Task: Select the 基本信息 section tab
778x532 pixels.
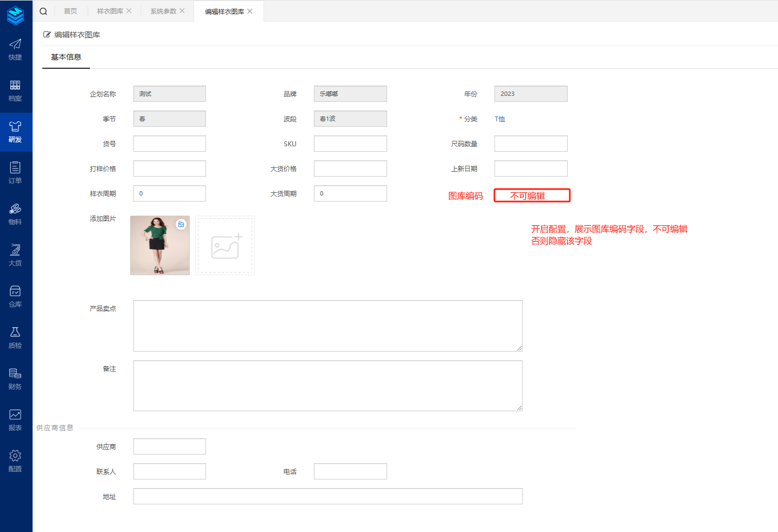Action: pyautogui.click(x=66, y=57)
